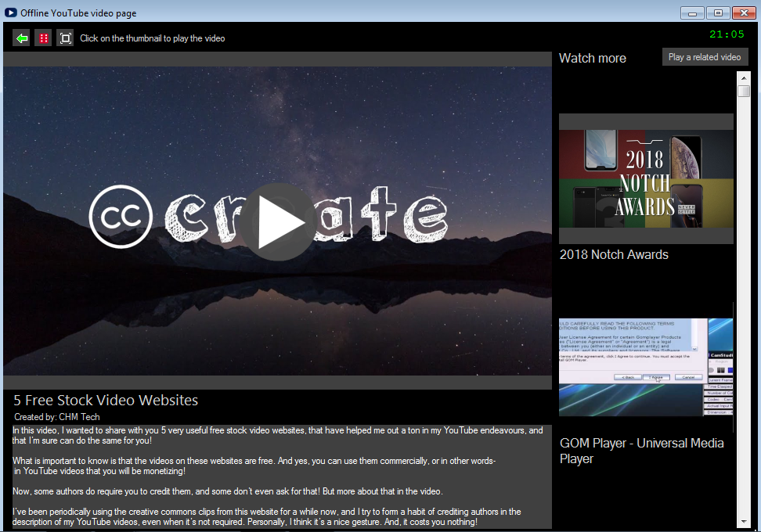Toggle fullscreen with the frame icon

coord(65,38)
